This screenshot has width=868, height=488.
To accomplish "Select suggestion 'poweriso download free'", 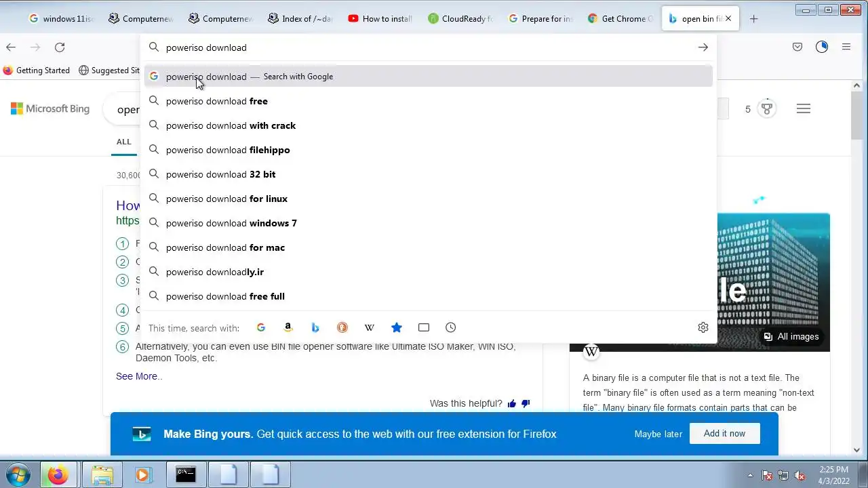I will (429, 101).
